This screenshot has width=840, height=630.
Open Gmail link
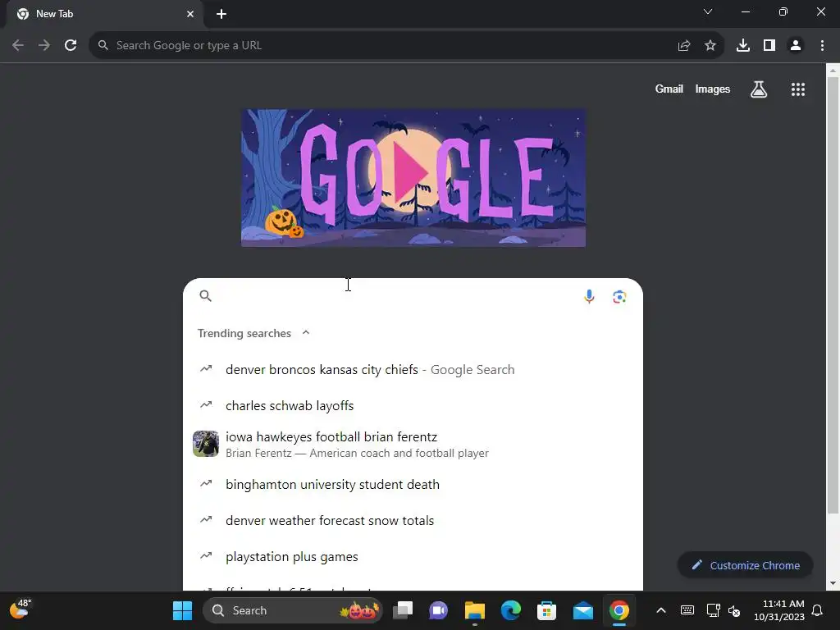pyautogui.click(x=669, y=89)
